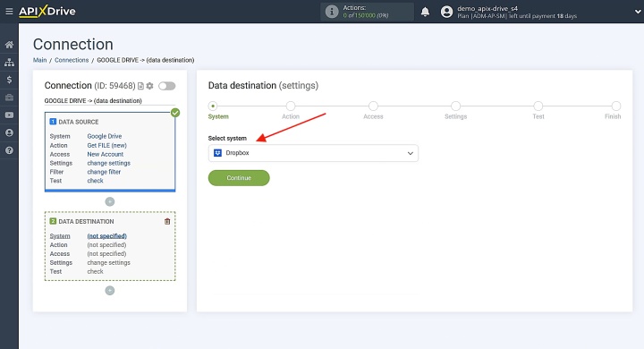Open connection settings gear icon
The image size is (644, 349).
tap(149, 86)
